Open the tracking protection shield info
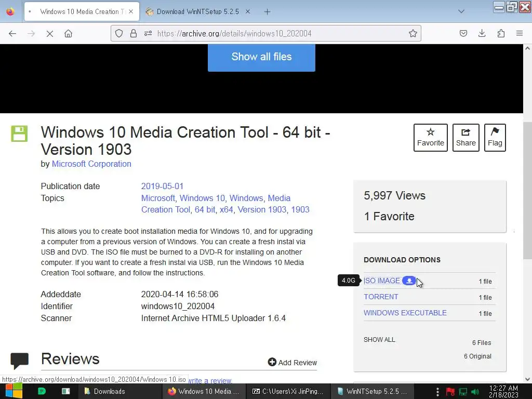The width and height of the screenshot is (532, 399). coord(119,33)
